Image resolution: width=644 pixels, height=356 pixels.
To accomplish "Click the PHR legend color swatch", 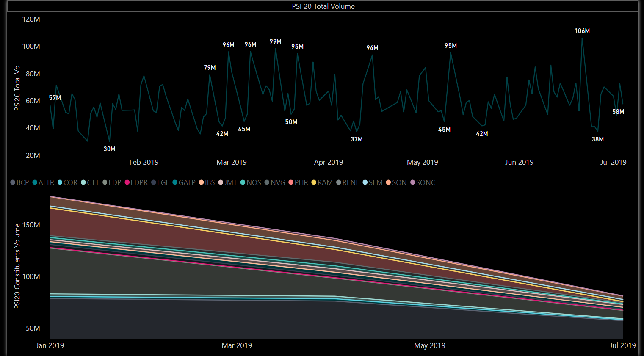I will (291, 182).
